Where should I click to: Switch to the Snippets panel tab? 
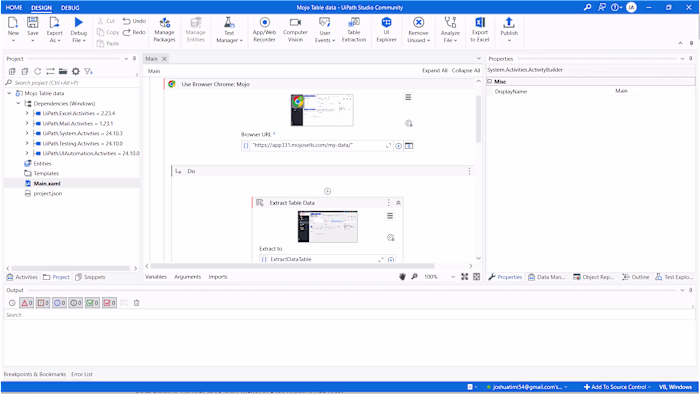pyautogui.click(x=90, y=277)
